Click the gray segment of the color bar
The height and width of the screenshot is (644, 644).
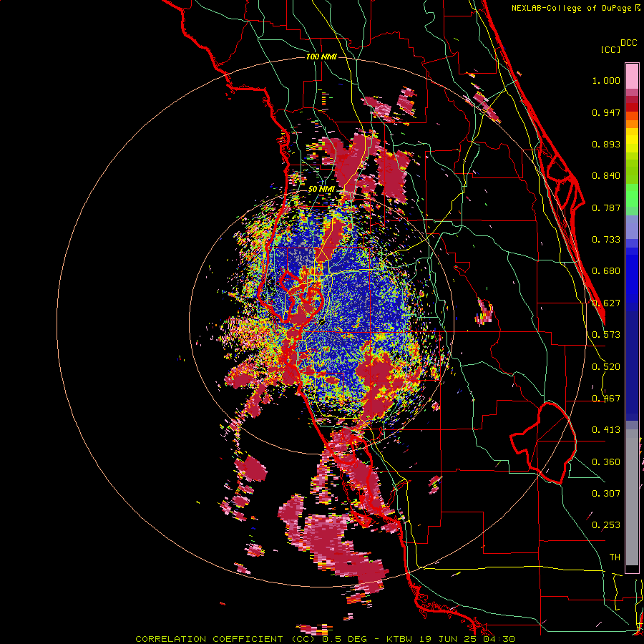(x=632, y=497)
